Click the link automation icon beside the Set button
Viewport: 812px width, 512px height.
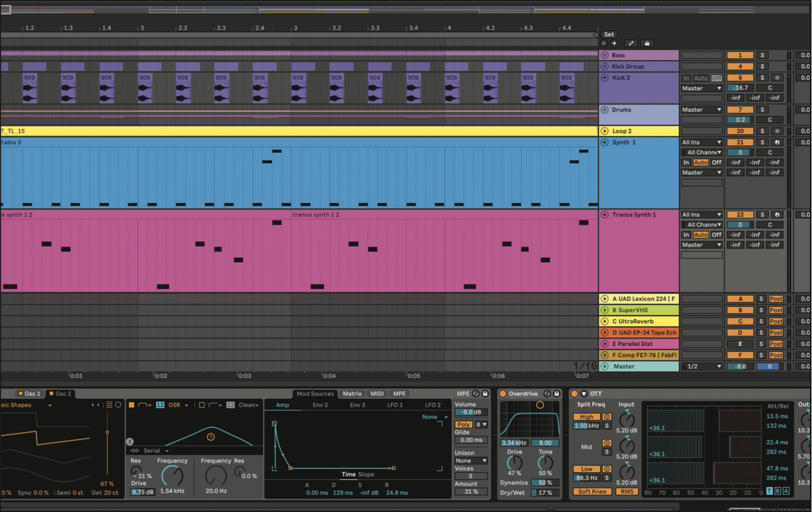[631, 43]
